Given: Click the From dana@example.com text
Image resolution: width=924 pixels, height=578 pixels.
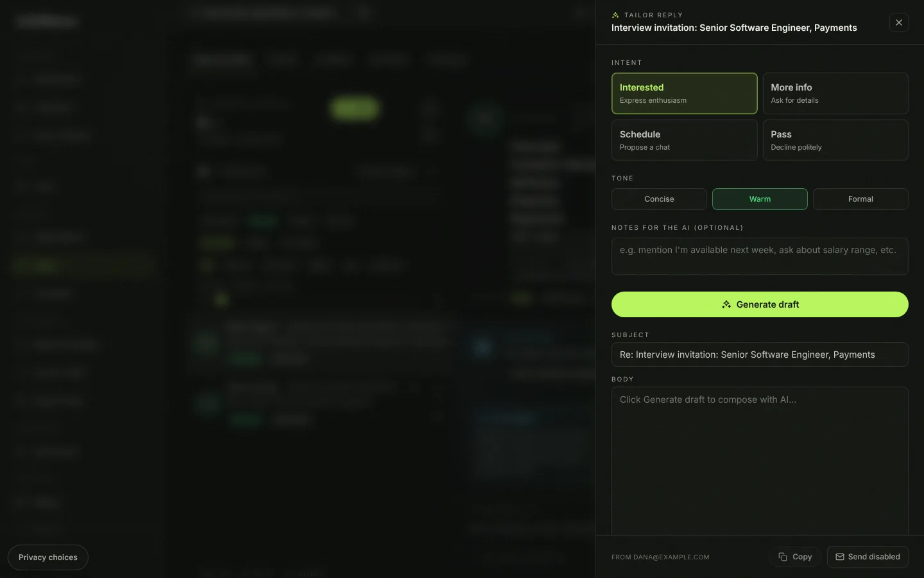Looking at the screenshot, I should pos(660,557).
